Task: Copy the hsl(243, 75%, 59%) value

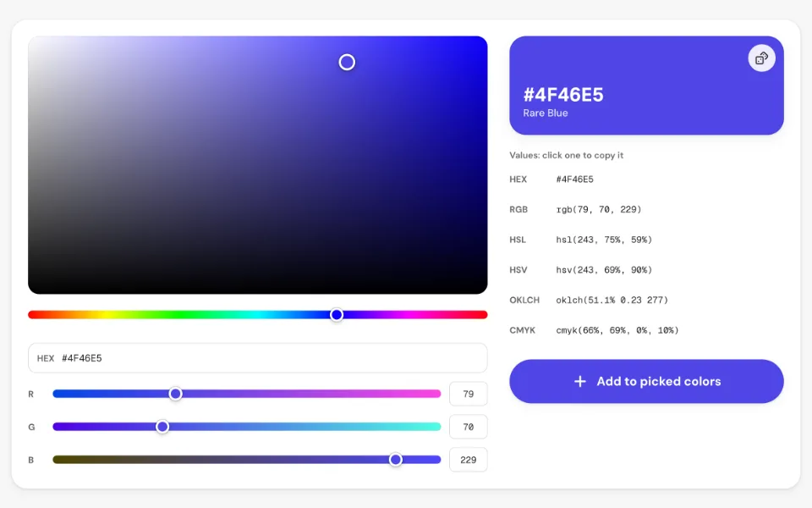Action: 604,240
